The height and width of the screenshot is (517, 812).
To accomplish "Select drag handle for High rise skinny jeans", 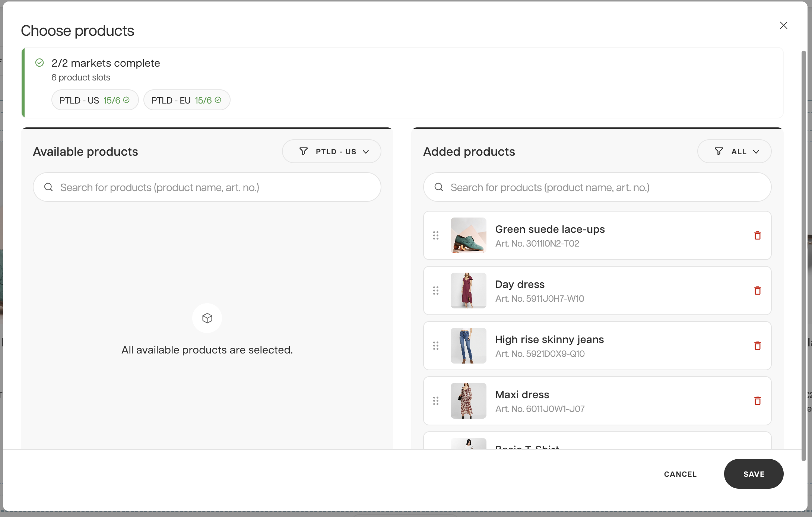I will [436, 346].
